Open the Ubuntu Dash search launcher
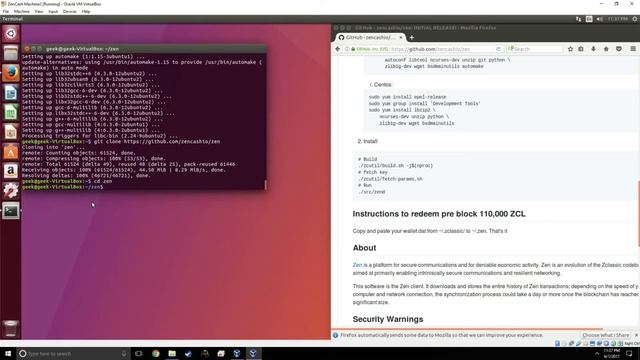The width and height of the screenshot is (640, 360). point(11,33)
